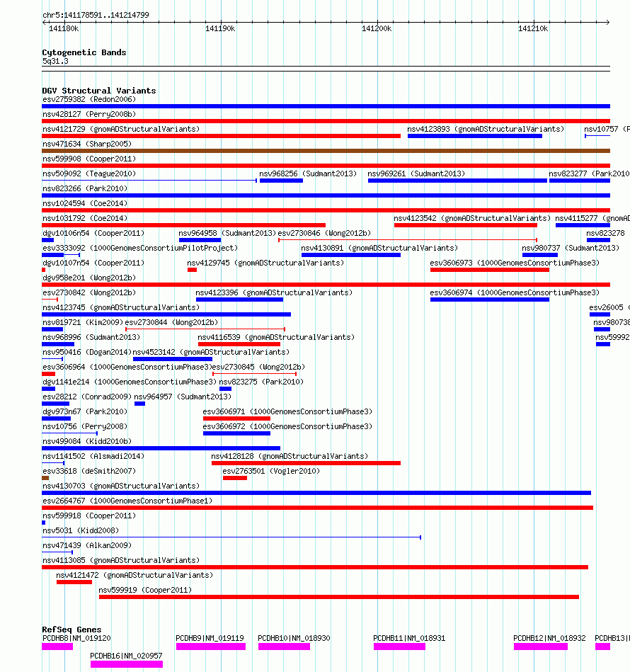Select dgv973n67 (Park2010) label
Viewport: 630px width, 672px height.
coord(85,412)
